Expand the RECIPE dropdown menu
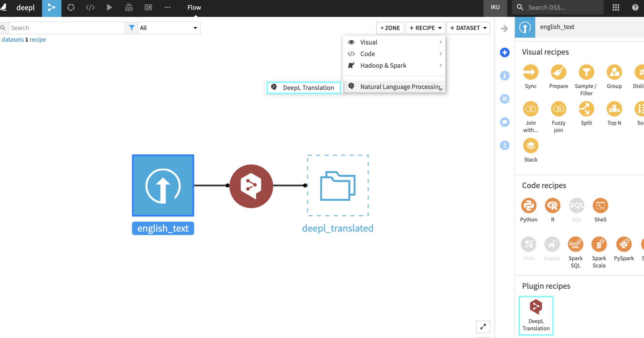Viewport: 644px width, 338px height. click(x=425, y=28)
